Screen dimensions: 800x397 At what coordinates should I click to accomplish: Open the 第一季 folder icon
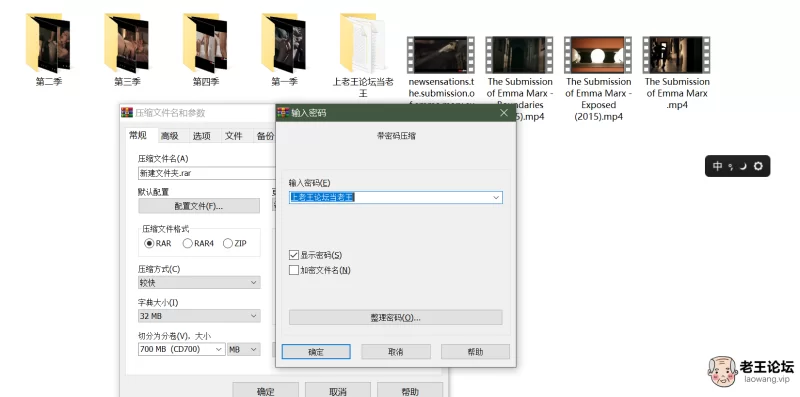point(284,43)
